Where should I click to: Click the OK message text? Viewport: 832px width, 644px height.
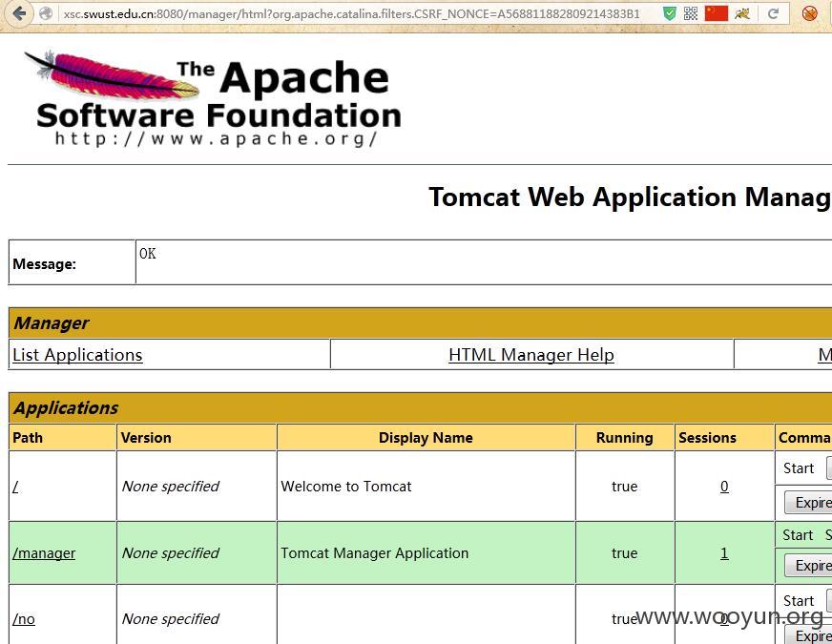[148, 254]
